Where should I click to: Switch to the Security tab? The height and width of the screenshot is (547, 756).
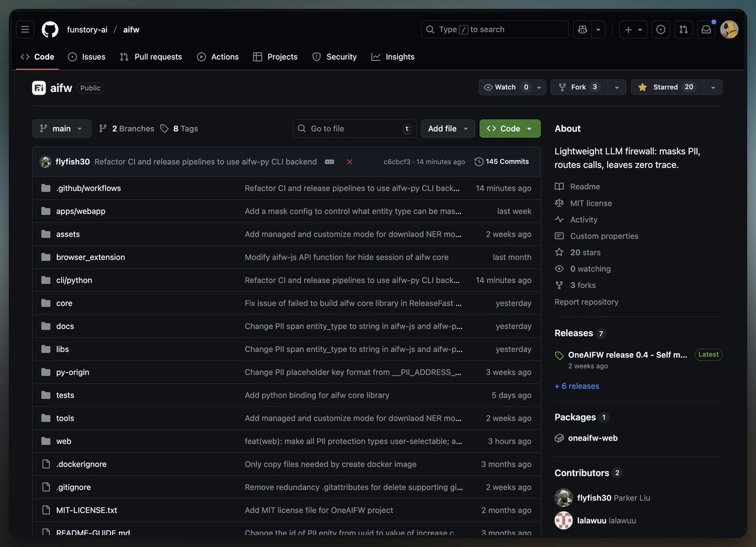click(x=335, y=57)
